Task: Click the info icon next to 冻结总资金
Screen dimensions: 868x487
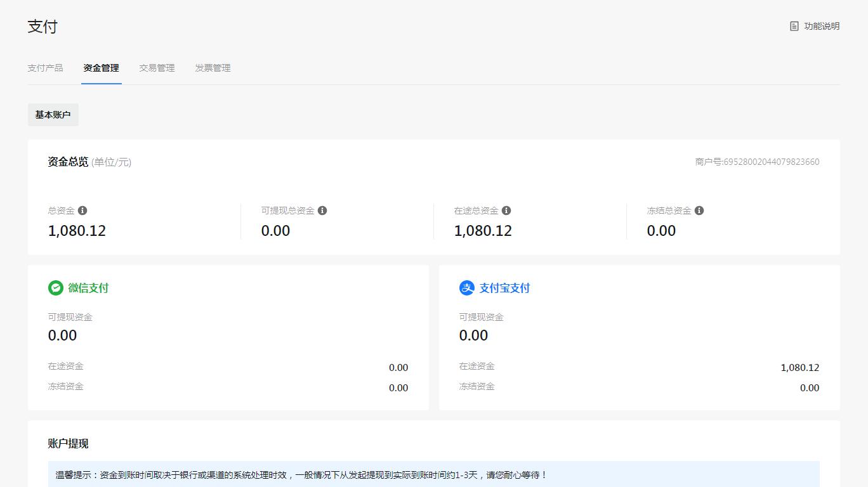Action: coord(699,211)
